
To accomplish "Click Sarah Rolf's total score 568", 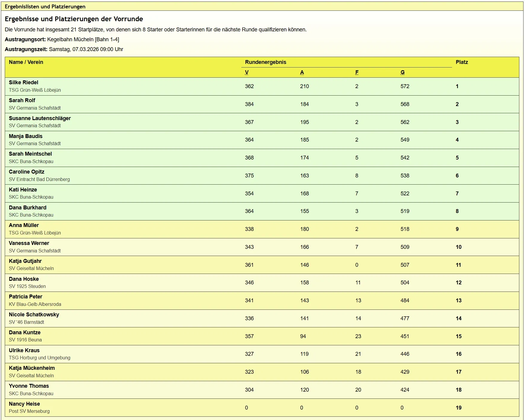I will [x=405, y=104].
